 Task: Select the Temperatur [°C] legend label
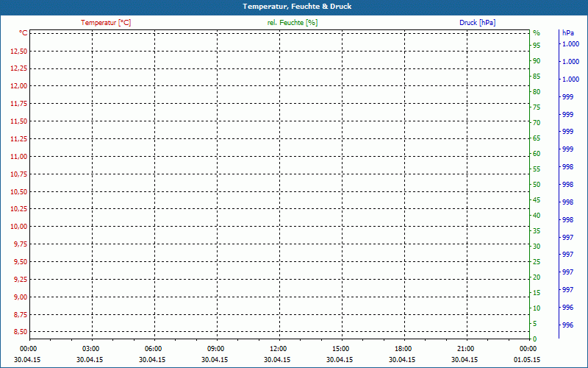(x=106, y=23)
